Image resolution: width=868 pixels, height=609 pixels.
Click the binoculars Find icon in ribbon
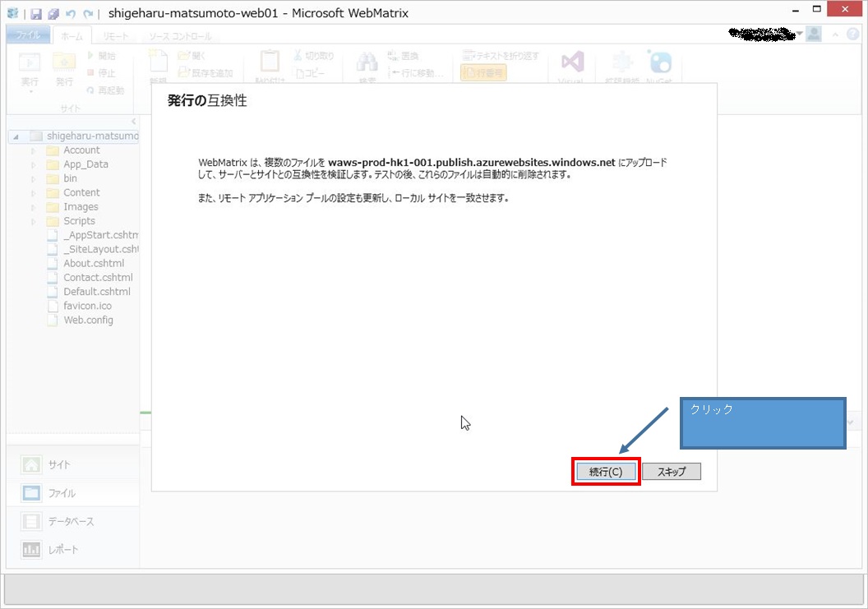pyautogui.click(x=367, y=63)
